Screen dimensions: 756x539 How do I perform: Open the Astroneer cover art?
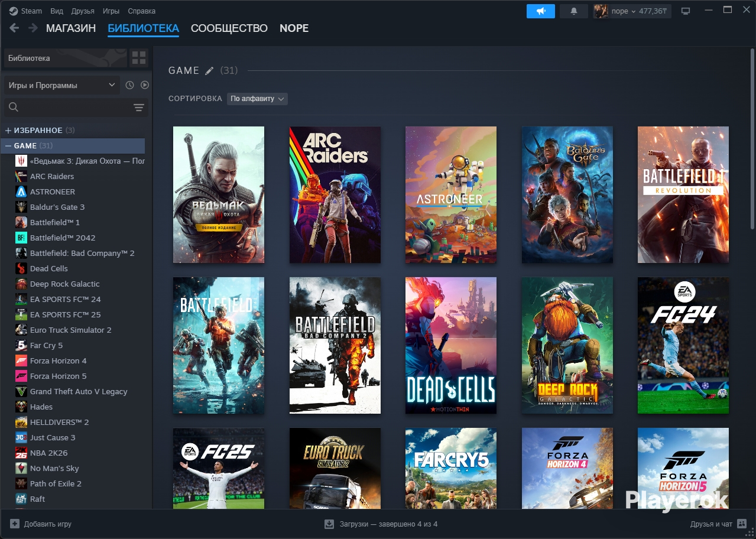(x=451, y=194)
